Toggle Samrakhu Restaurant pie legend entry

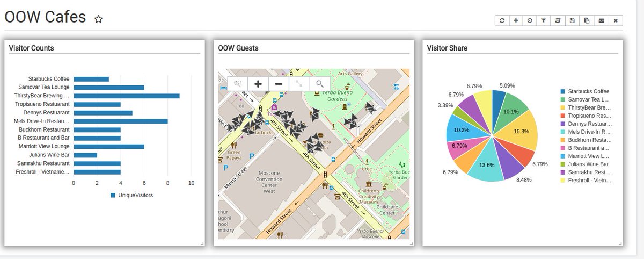coord(584,172)
